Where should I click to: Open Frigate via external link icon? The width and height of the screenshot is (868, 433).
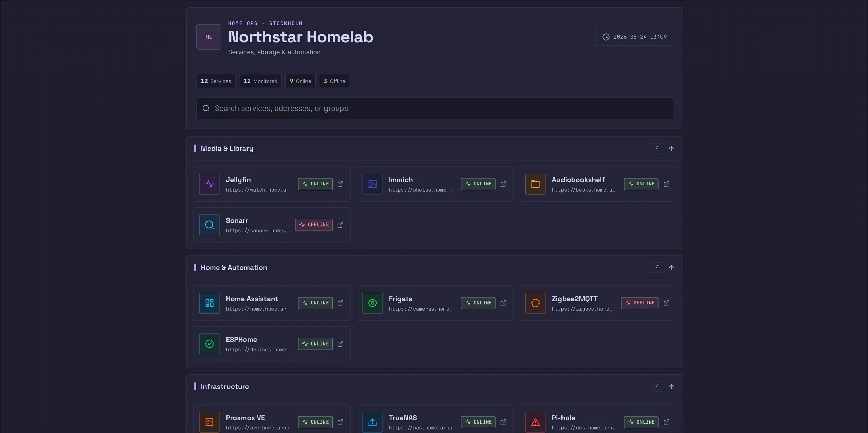pyautogui.click(x=504, y=303)
